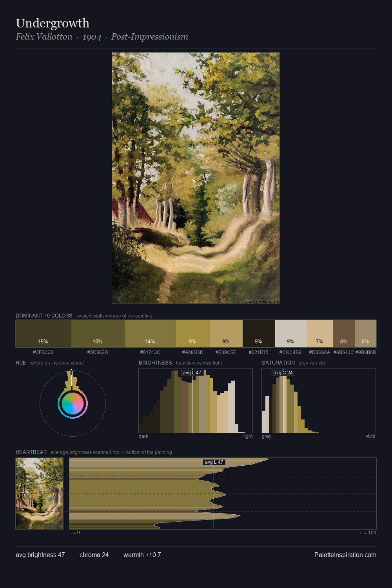Click the #3F3C23 dark olive swatch
392x588 pixels.
(x=43, y=334)
